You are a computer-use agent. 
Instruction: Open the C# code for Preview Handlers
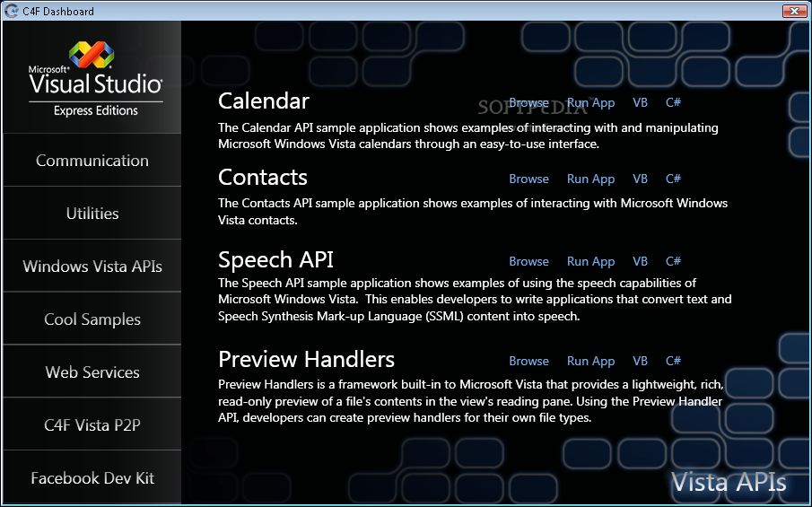(673, 361)
